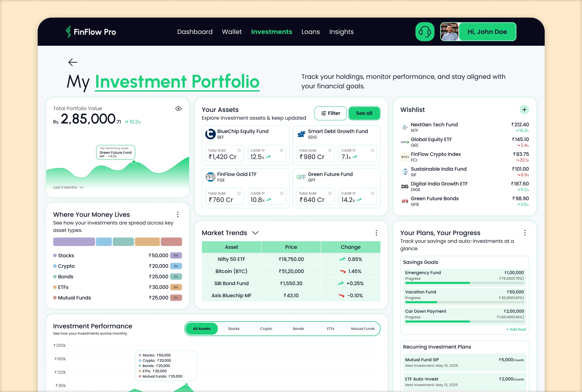
Task: Open the Insights nav item
Action: pyautogui.click(x=341, y=32)
